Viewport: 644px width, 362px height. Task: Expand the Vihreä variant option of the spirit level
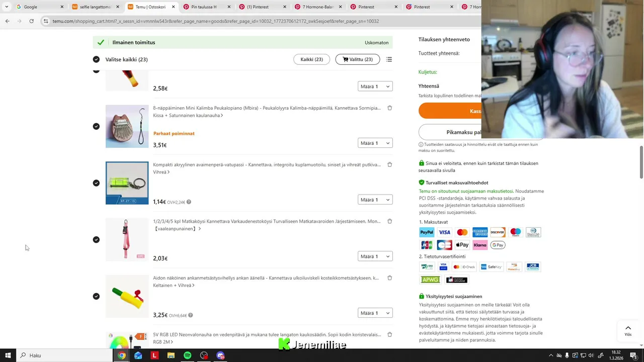tap(161, 172)
